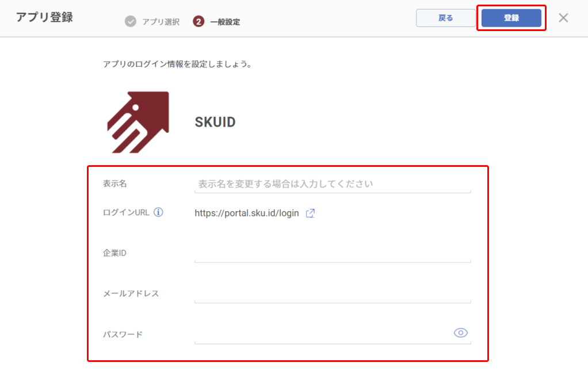Image resolution: width=588 pixels, height=389 pixels.
Task: Click the ログインURL field label
Action: [x=126, y=212]
